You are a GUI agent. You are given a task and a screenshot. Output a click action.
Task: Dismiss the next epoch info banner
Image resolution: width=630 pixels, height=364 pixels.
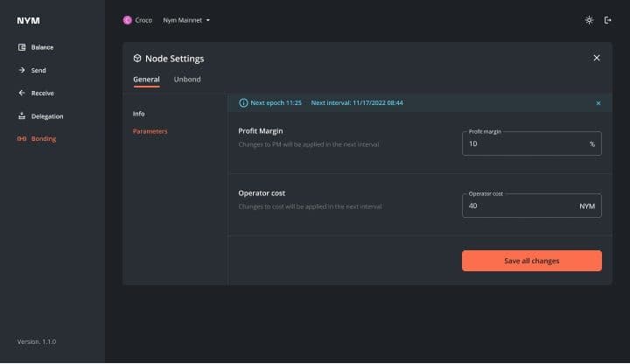(x=598, y=103)
